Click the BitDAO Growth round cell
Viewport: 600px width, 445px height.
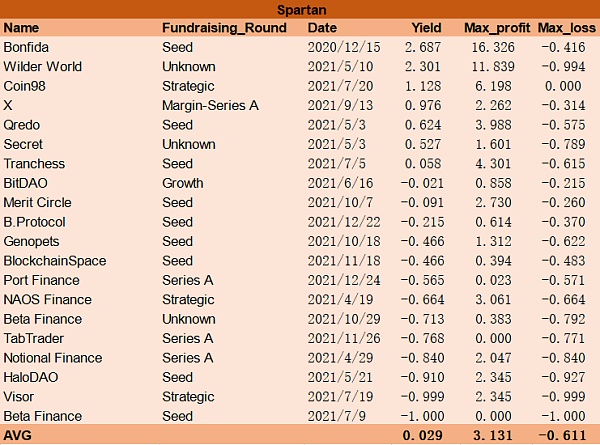pyautogui.click(x=182, y=183)
